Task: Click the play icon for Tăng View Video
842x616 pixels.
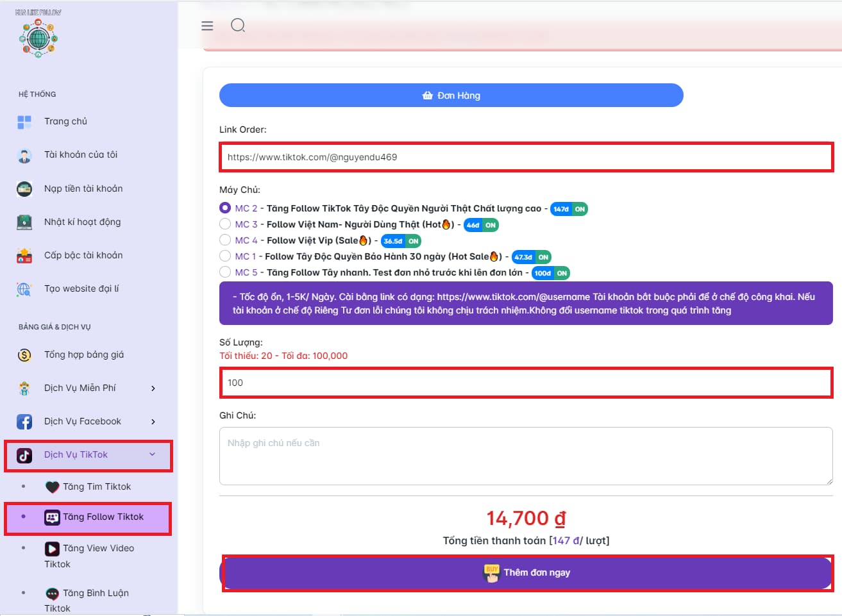Action: coord(52,549)
